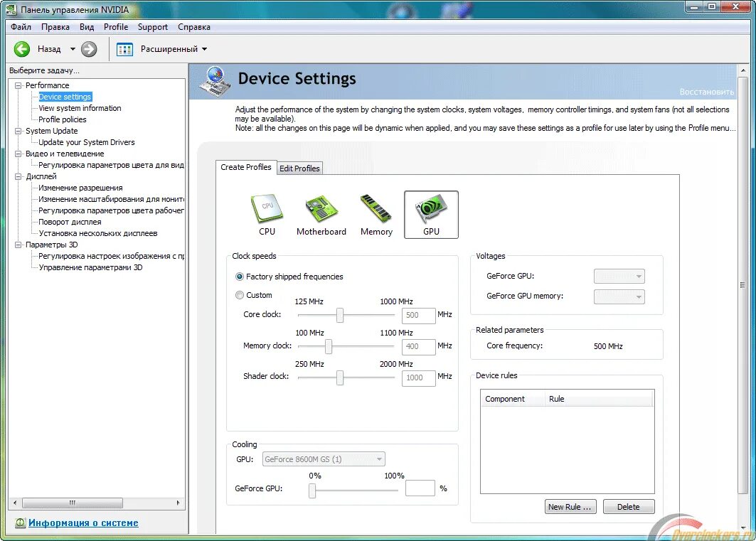The width and height of the screenshot is (756, 541).
Task: Select Поворот дисплея tree item
Action: (x=70, y=222)
